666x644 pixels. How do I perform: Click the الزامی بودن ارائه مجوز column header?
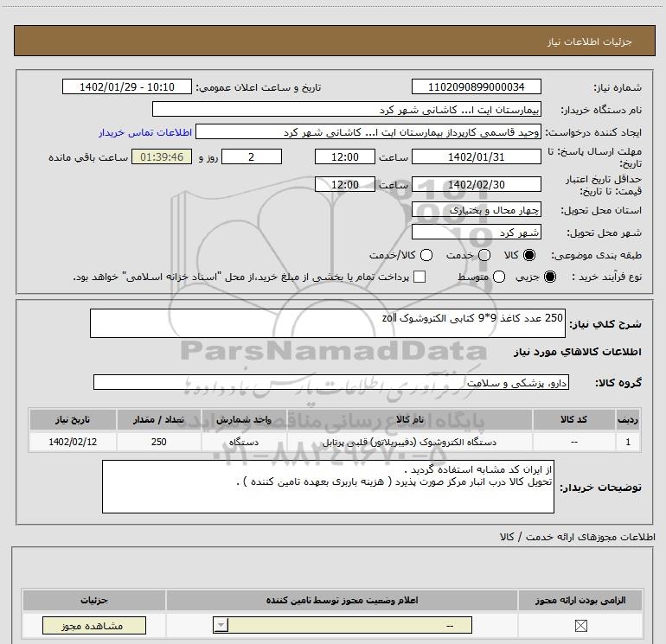coord(580,600)
